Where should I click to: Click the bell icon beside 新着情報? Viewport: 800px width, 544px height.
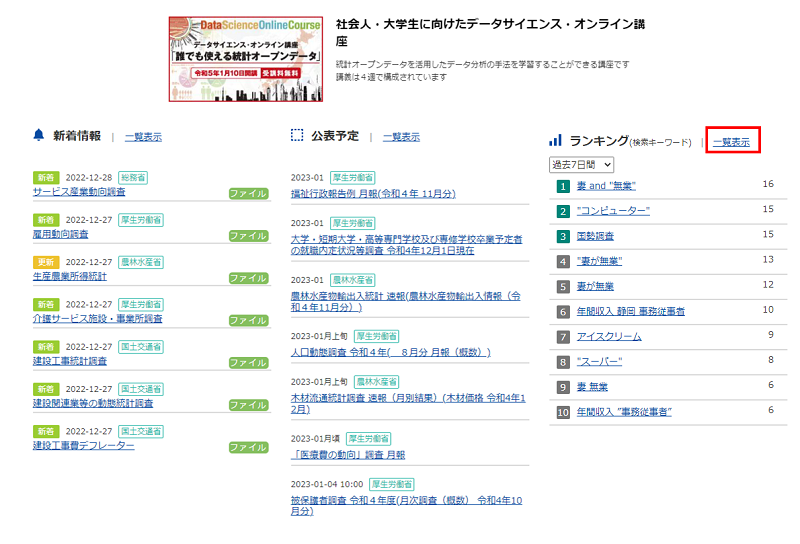coord(39,135)
